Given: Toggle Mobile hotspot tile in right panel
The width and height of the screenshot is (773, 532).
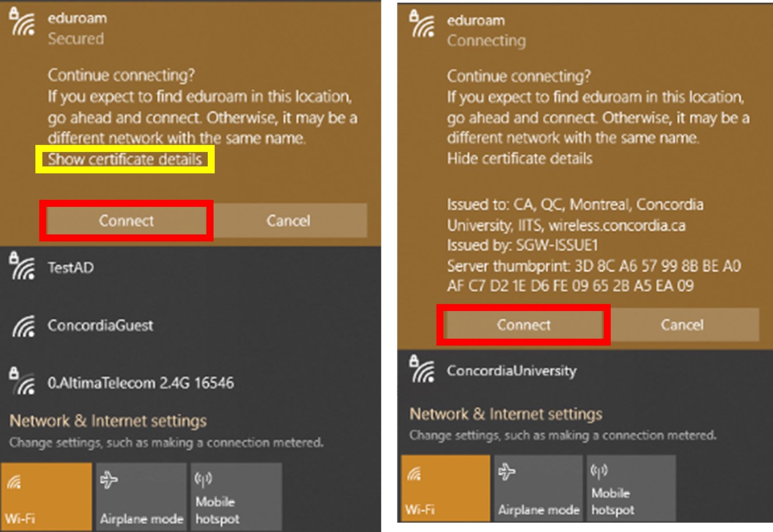Looking at the screenshot, I should [x=631, y=488].
